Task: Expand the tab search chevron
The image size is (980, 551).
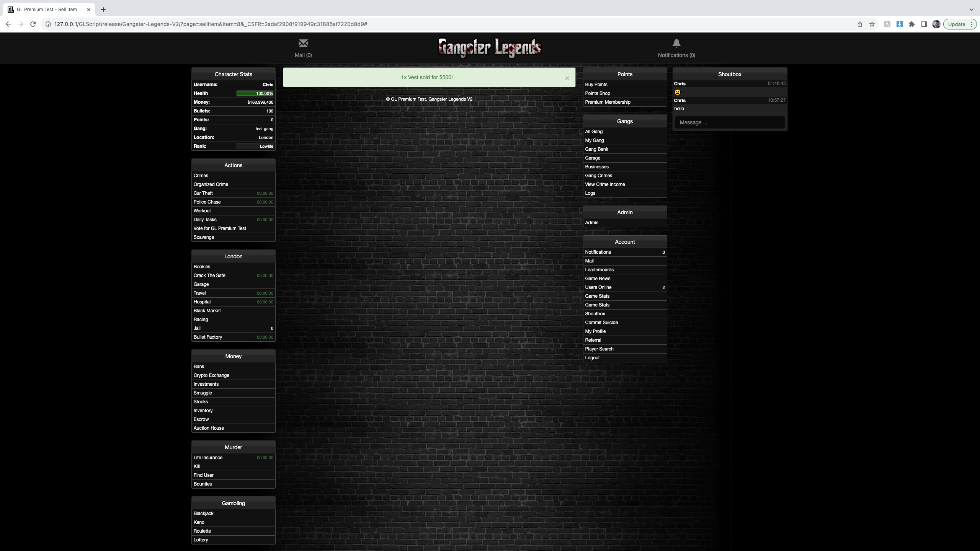Action: (971, 10)
